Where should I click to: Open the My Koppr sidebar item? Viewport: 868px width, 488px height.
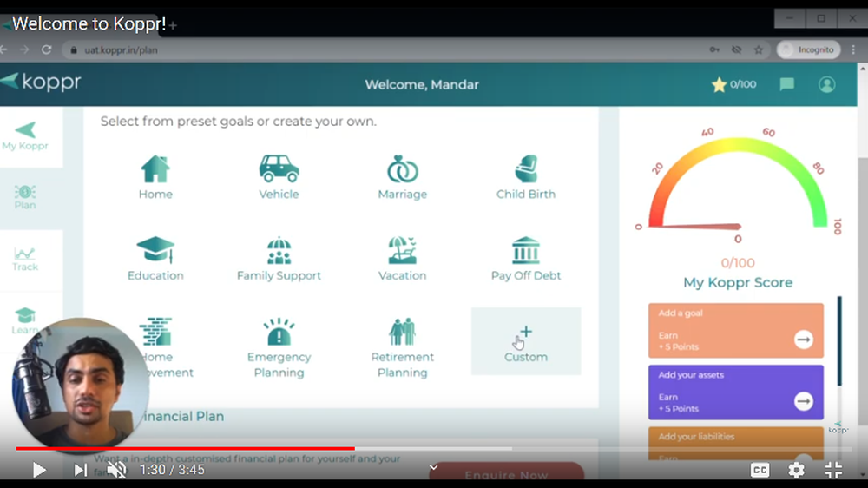[25, 136]
